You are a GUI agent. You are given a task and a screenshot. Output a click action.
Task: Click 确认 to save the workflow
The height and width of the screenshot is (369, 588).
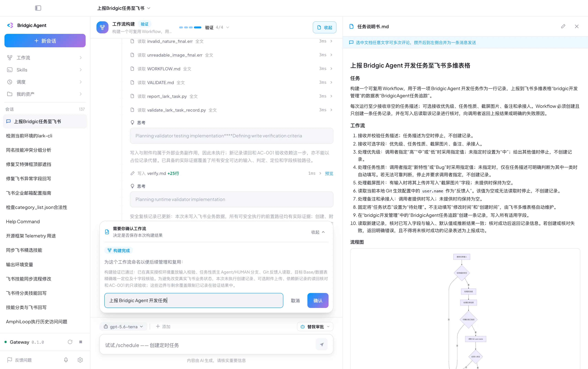[x=318, y=300]
